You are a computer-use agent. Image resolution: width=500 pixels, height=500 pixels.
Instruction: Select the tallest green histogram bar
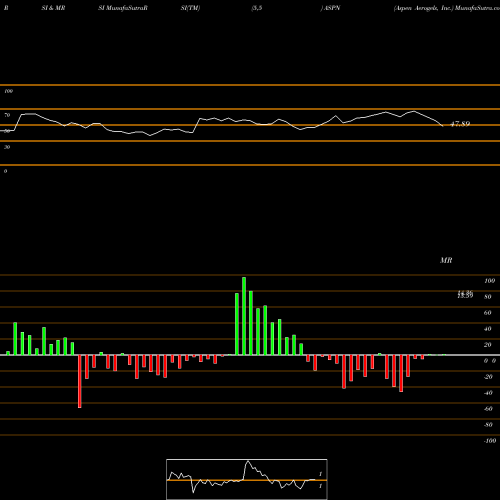tap(244, 316)
